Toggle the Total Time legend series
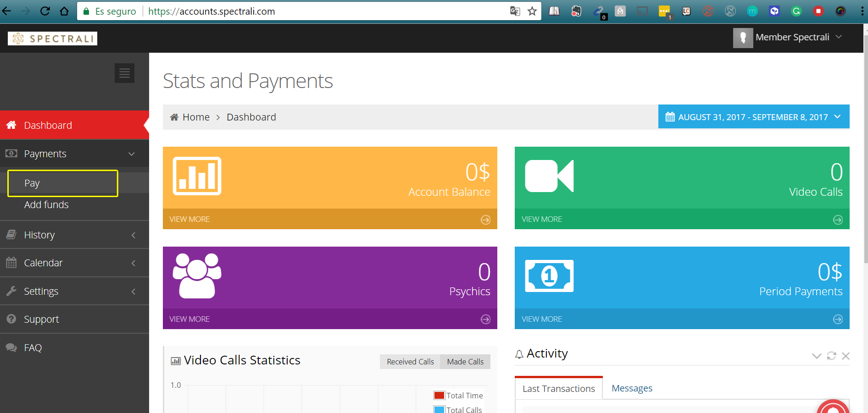Screen dimensions: 868x413 click(459, 396)
